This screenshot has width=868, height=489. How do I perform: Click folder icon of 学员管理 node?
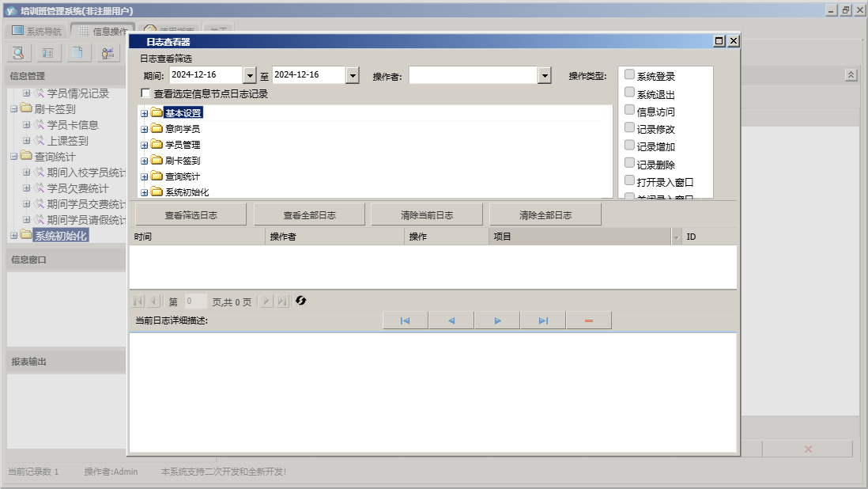tap(157, 145)
